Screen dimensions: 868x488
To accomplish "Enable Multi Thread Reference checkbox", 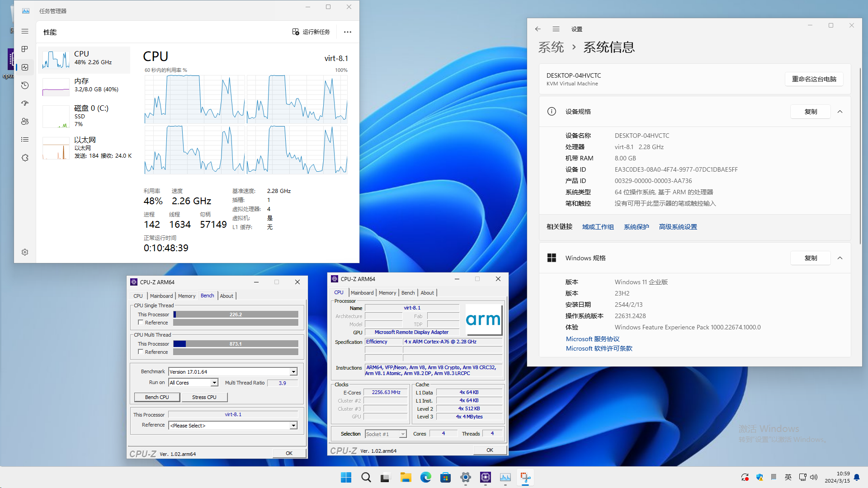I will tap(141, 352).
